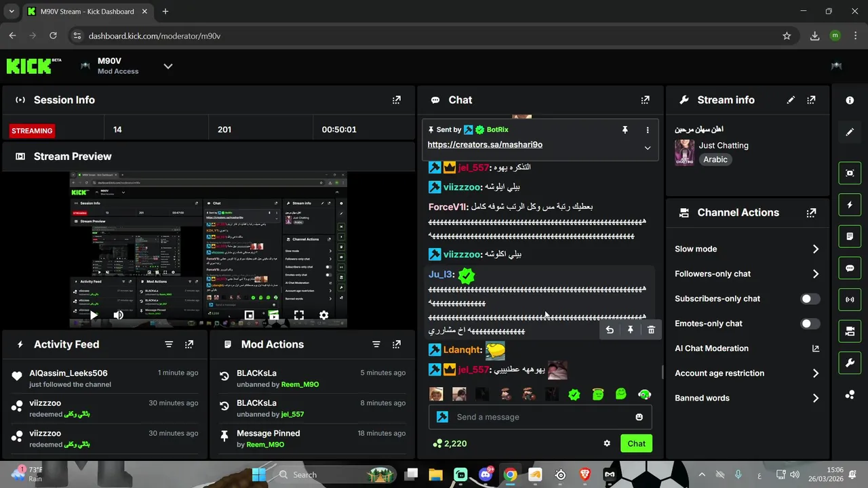
Task: Toggle Activity Feed panel lightning icon
Action: click(850, 205)
